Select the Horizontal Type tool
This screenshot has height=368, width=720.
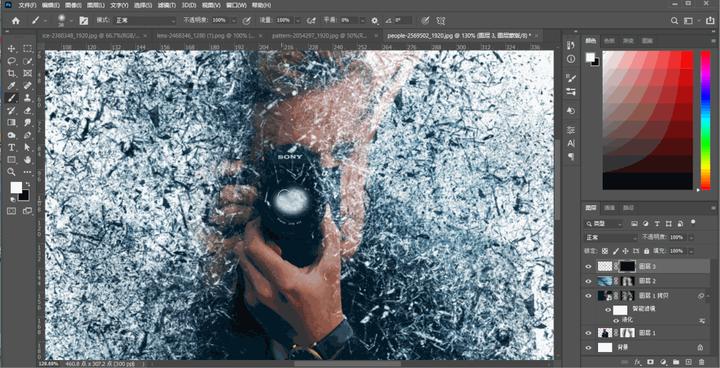pos(12,147)
